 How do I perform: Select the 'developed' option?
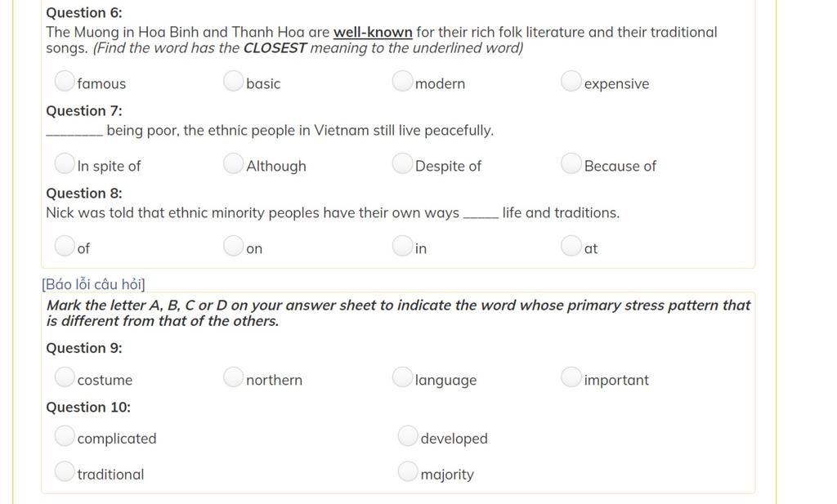coord(408,435)
